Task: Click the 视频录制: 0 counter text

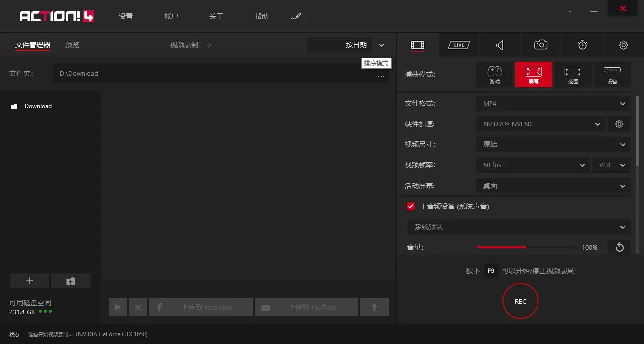Action: point(191,45)
